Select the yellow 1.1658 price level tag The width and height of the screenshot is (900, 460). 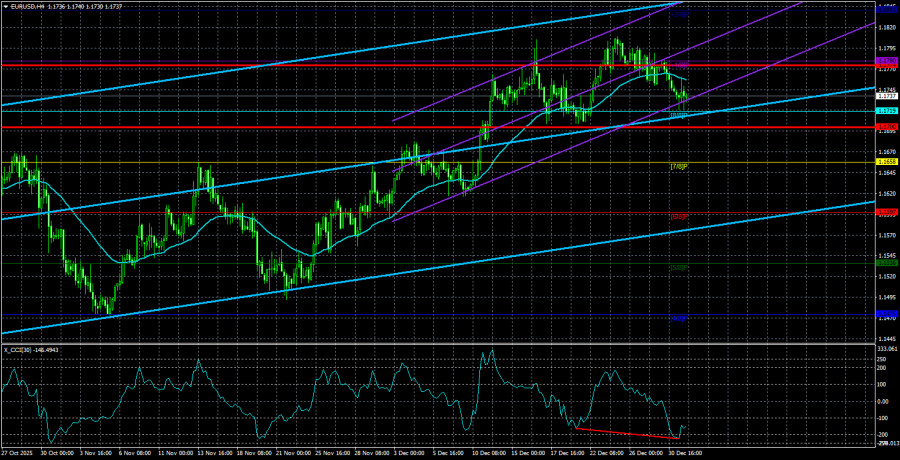pyautogui.click(x=886, y=161)
